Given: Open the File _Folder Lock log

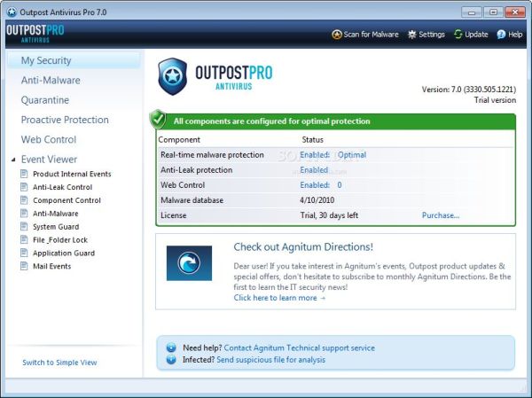Looking at the screenshot, I should pos(60,240).
